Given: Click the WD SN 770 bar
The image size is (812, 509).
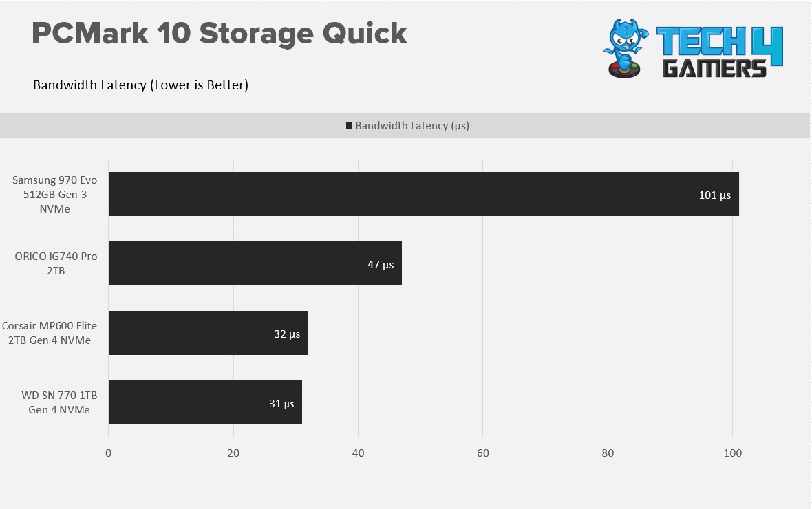Looking at the screenshot, I should pos(205,402).
